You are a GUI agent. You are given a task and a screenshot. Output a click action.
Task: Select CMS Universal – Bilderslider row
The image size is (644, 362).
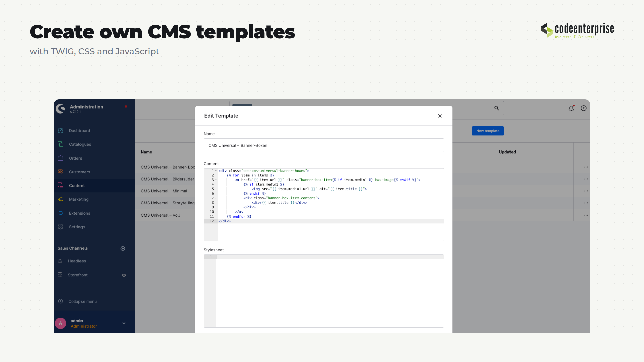pyautogui.click(x=167, y=179)
